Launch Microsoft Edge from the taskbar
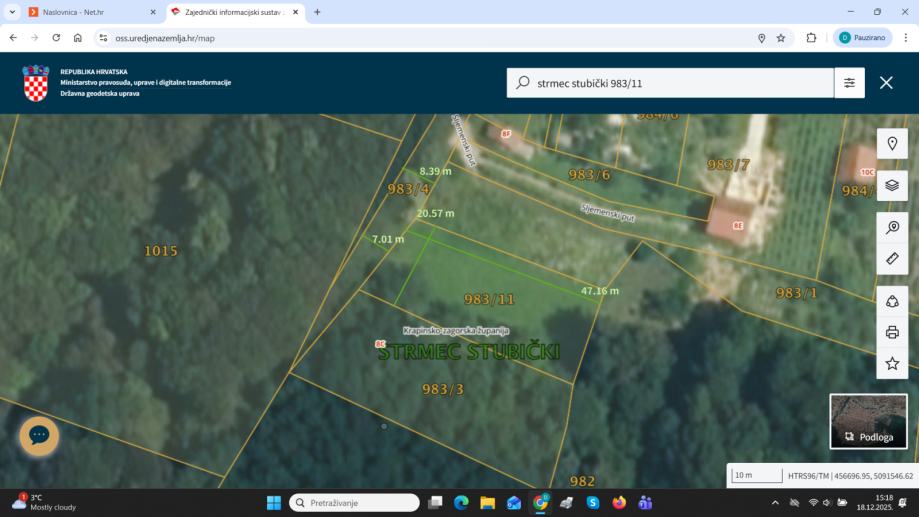The image size is (919, 517). coord(461,503)
